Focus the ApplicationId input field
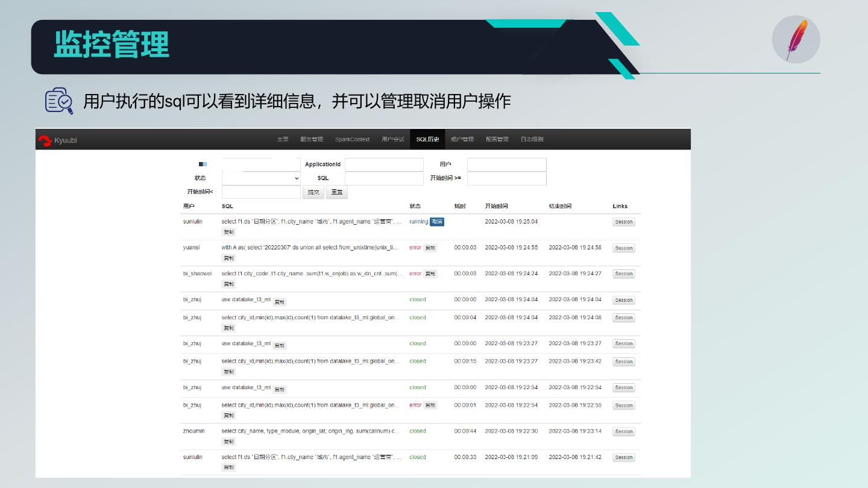868x488 pixels. tap(384, 164)
